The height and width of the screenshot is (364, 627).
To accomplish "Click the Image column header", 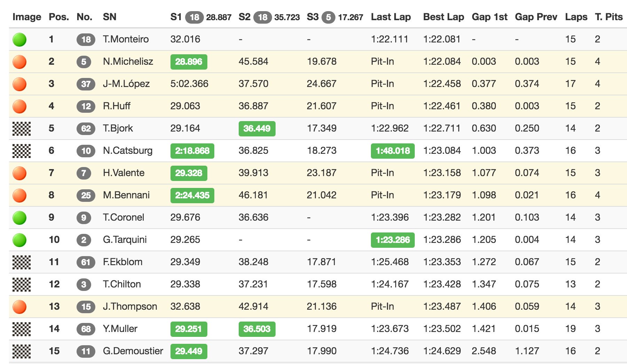I will click(x=27, y=17).
